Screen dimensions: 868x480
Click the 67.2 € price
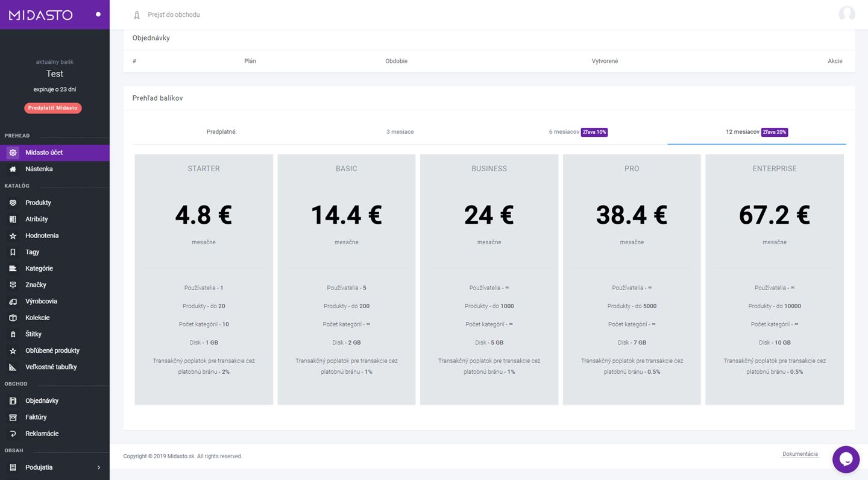coord(775,215)
